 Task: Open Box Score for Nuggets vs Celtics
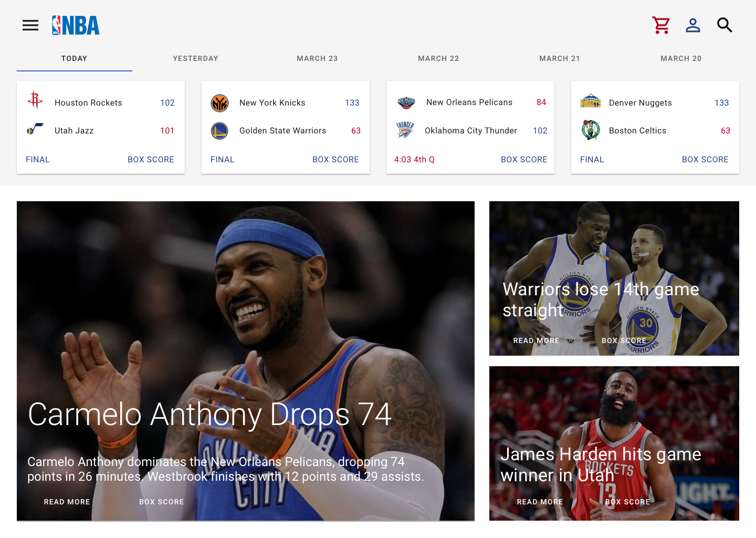705,160
